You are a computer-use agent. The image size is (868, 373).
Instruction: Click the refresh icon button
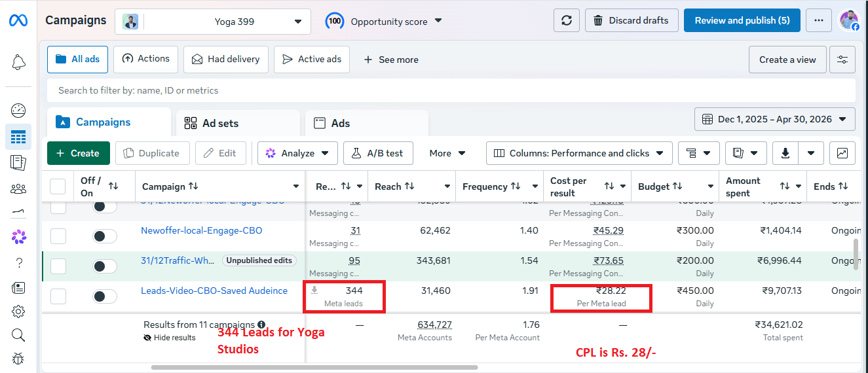[x=566, y=21]
